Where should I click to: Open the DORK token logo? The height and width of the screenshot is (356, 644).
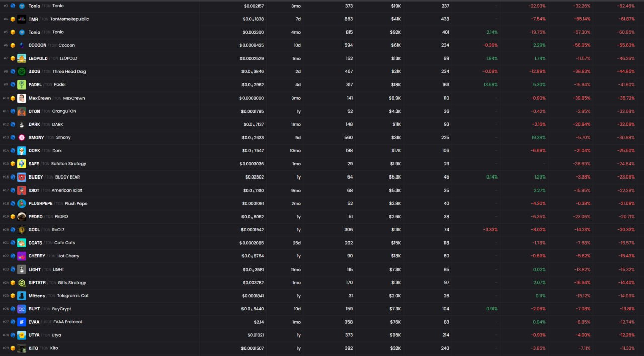click(x=22, y=151)
